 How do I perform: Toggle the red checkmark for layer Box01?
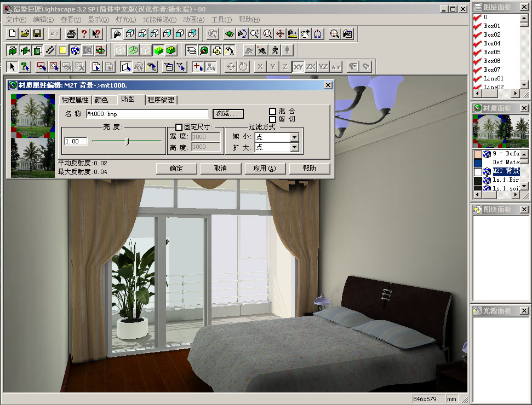(x=478, y=26)
